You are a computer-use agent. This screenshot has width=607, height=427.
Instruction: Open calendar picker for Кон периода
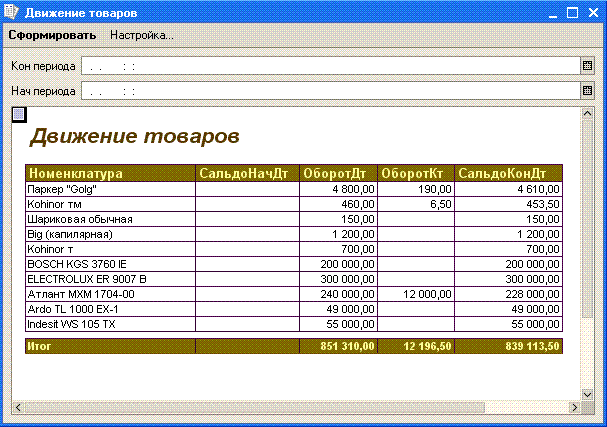tap(587, 66)
